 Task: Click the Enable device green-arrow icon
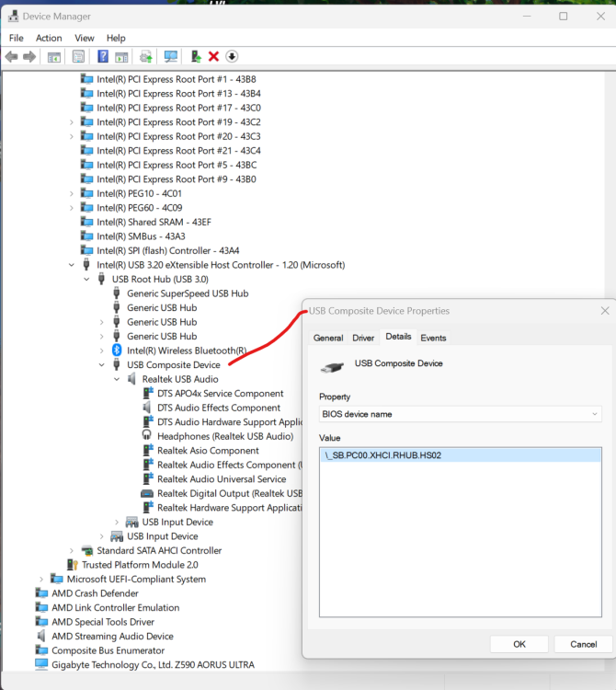tap(196, 57)
